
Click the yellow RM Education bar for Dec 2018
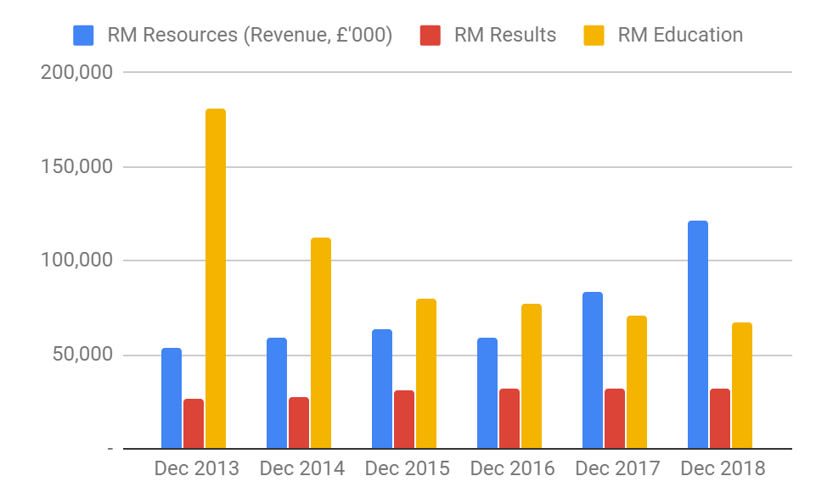point(742,385)
